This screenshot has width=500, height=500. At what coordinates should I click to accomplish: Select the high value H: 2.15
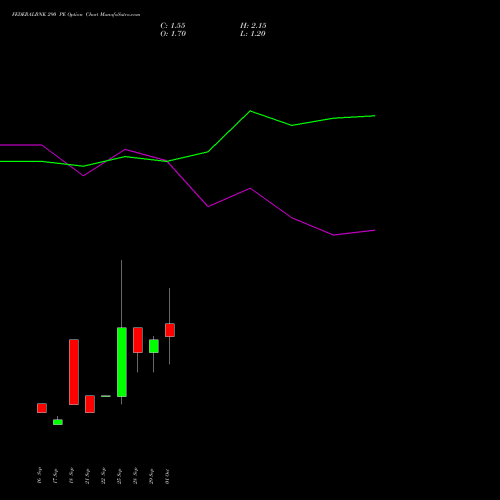tap(253, 26)
